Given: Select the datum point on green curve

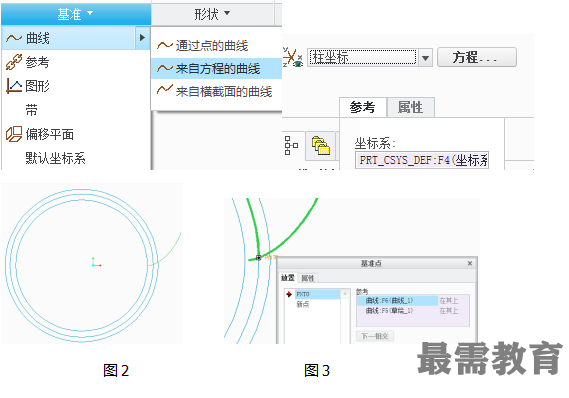Looking at the screenshot, I should click(x=258, y=258).
